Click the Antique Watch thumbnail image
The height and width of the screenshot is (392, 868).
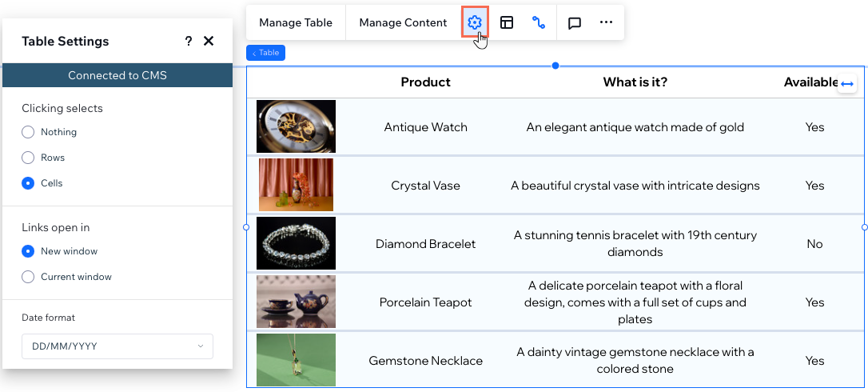click(x=297, y=126)
